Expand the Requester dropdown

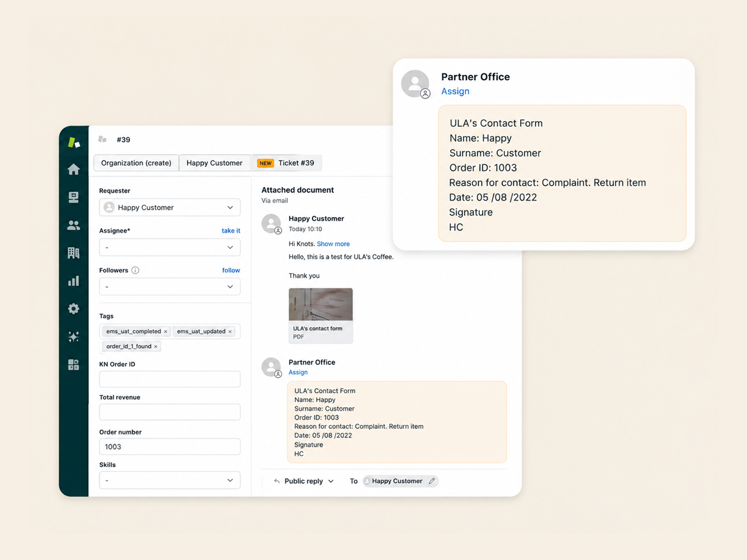coord(170,207)
